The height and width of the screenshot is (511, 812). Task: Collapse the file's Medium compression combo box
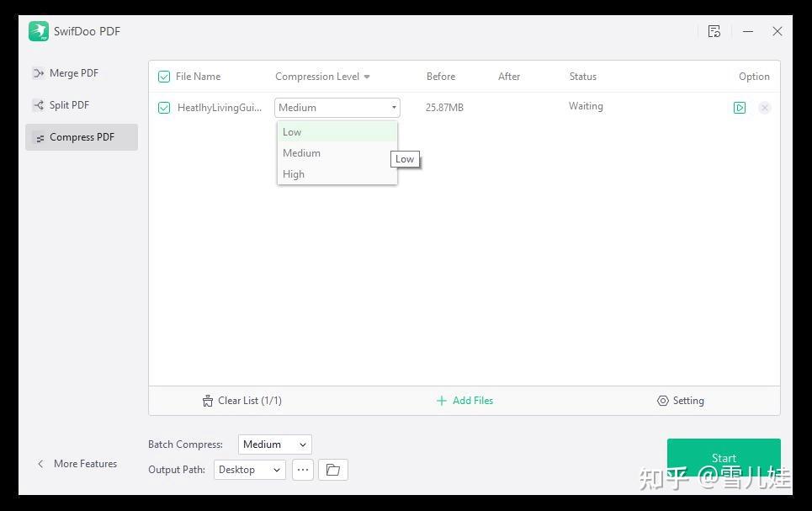click(x=337, y=108)
